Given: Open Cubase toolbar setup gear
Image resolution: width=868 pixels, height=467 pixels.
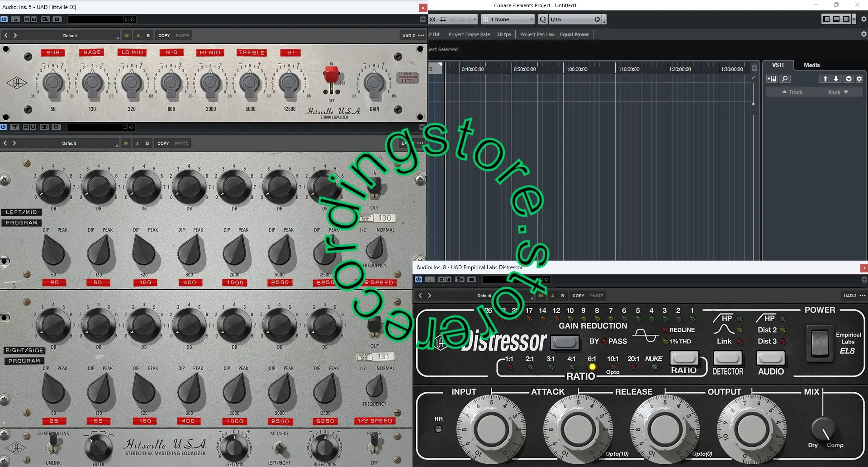Looking at the screenshot, I should pos(863,19).
